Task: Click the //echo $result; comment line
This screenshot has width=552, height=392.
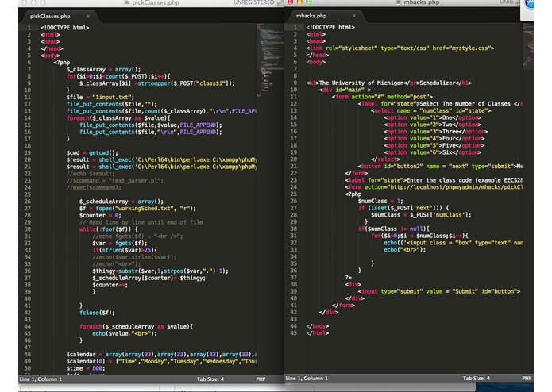Action: pos(91,174)
